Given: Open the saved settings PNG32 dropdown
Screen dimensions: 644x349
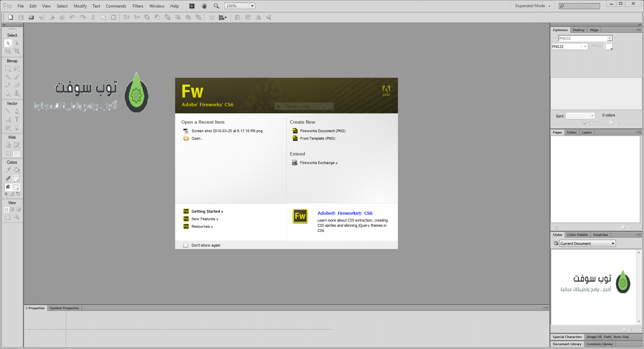Looking at the screenshot, I should coord(585,38).
